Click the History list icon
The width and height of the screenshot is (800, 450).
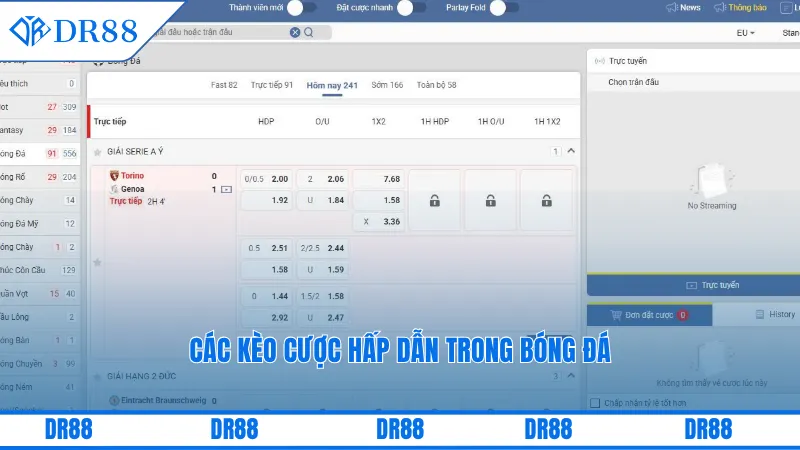tap(760, 314)
